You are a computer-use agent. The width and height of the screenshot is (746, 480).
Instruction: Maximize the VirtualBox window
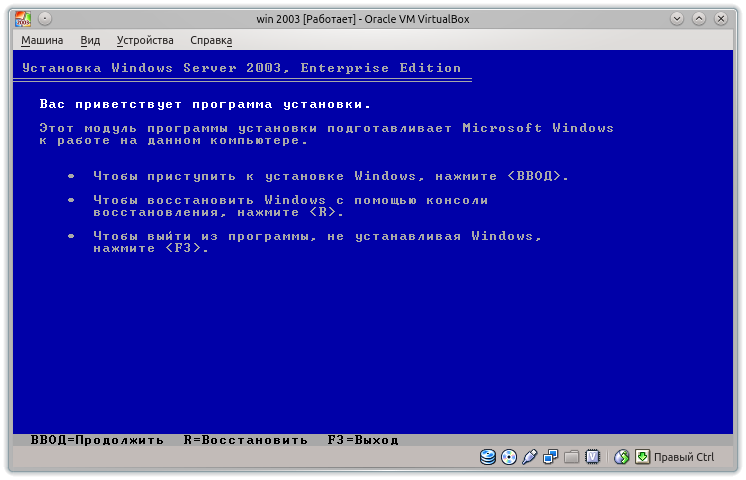700,18
